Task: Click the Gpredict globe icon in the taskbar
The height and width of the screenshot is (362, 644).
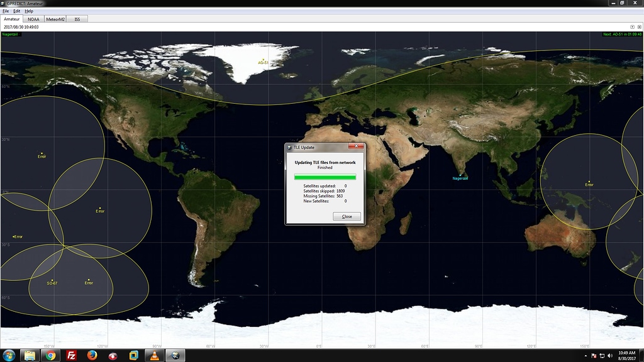Action: tap(174, 356)
